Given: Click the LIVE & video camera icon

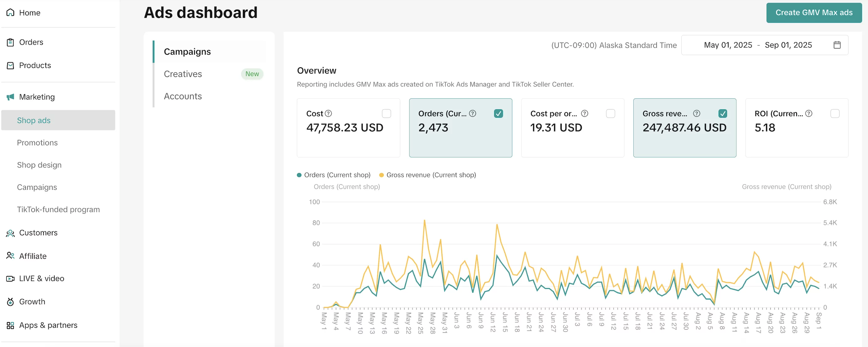Looking at the screenshot, I should click(11, 279).
